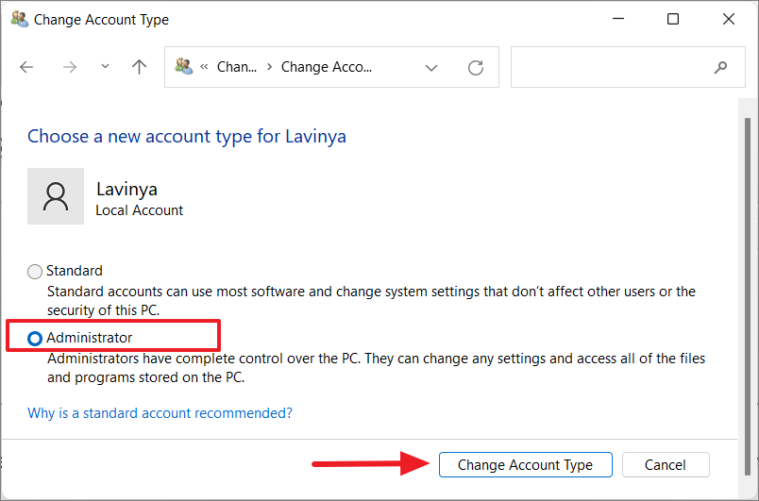Open 'Why is a standard account recommended?' link
This screenshot has height=501, width=759.
point(160,412)
